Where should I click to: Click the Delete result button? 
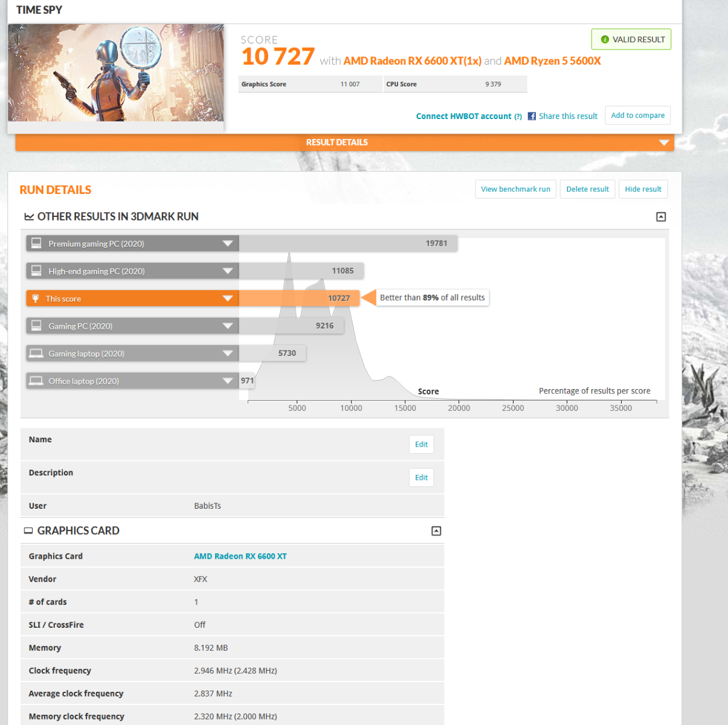point(587,189)
